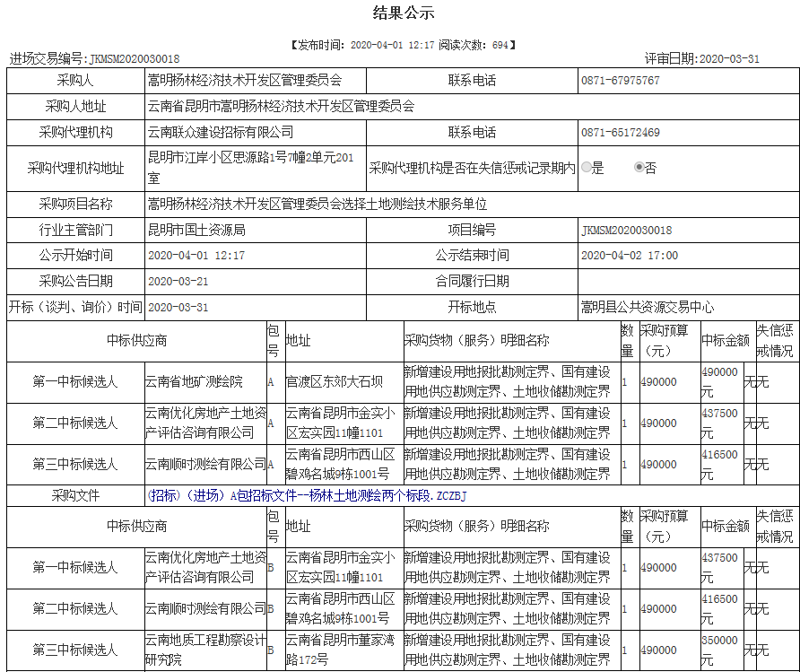Click the agency name '云南联众建设招标有限公司'
The width and height of the screenshot is (800, 672).
pos(221,133)
